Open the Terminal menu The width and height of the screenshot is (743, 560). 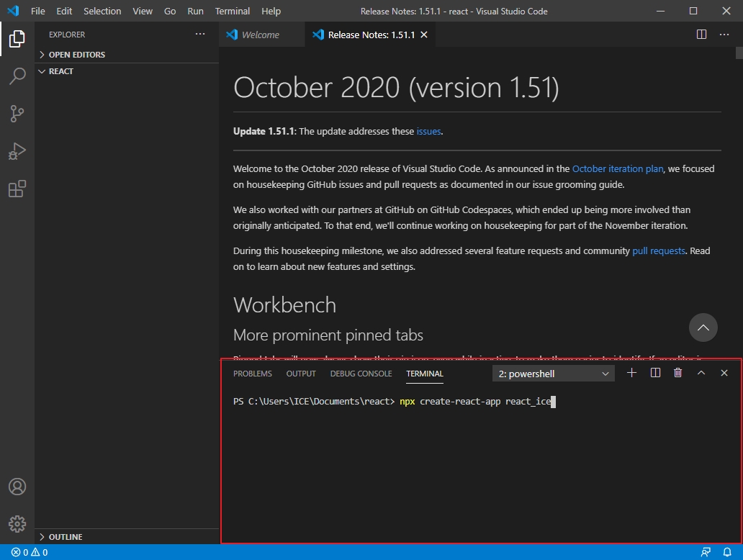pyautogui.click(x=232, y=11)
